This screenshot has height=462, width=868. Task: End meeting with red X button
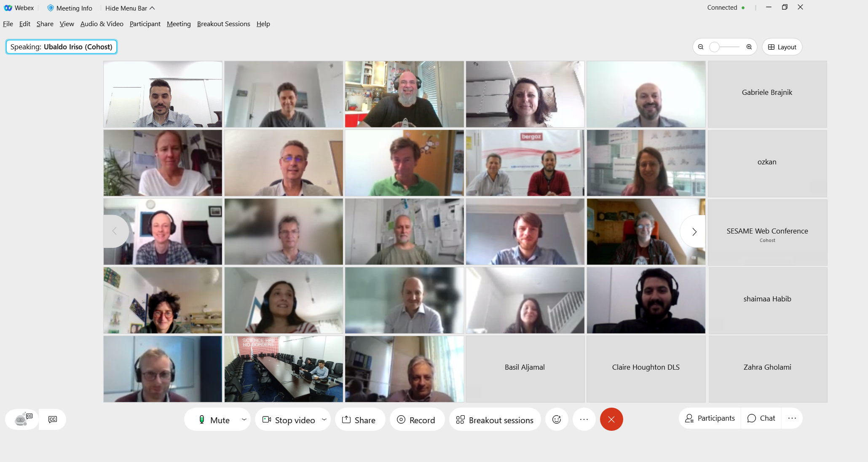[x=611, y=419]
